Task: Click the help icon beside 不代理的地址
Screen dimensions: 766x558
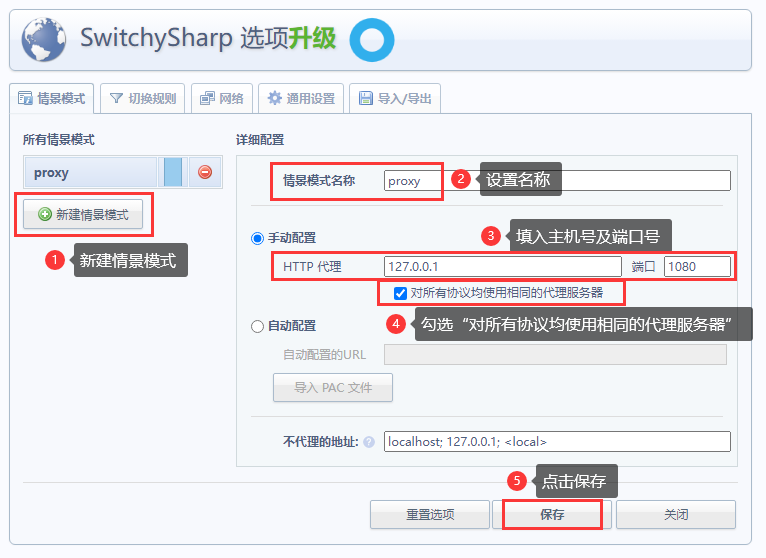Action: (369, 442)
